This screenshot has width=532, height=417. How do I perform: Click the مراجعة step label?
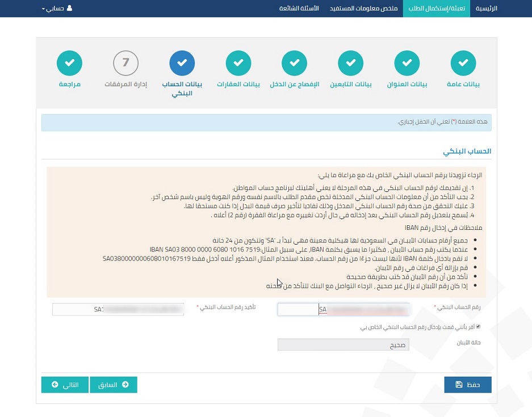tap(70, 84)
